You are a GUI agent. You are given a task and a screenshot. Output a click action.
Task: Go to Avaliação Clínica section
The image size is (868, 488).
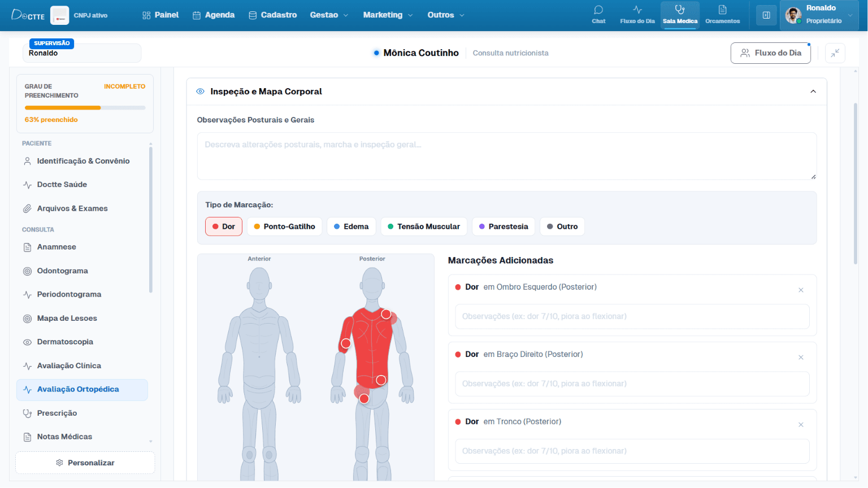coord(82,366)
